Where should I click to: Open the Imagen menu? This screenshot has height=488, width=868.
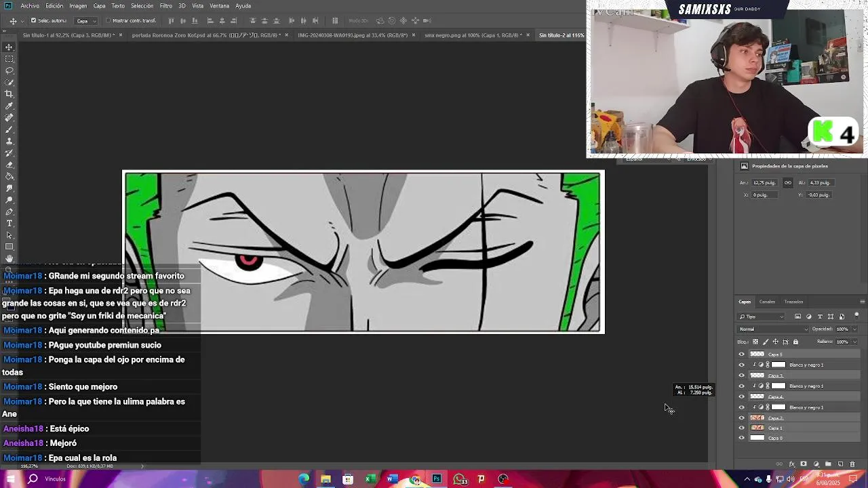pyautogui.click(x=78, y=5)
